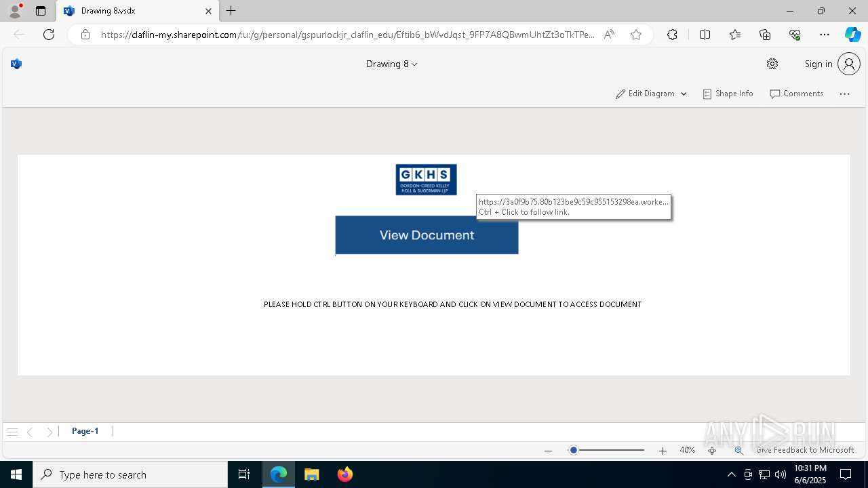Toggle read aloud icon in address bar
This screenshot has width=868, height=488.
(609, 35)
